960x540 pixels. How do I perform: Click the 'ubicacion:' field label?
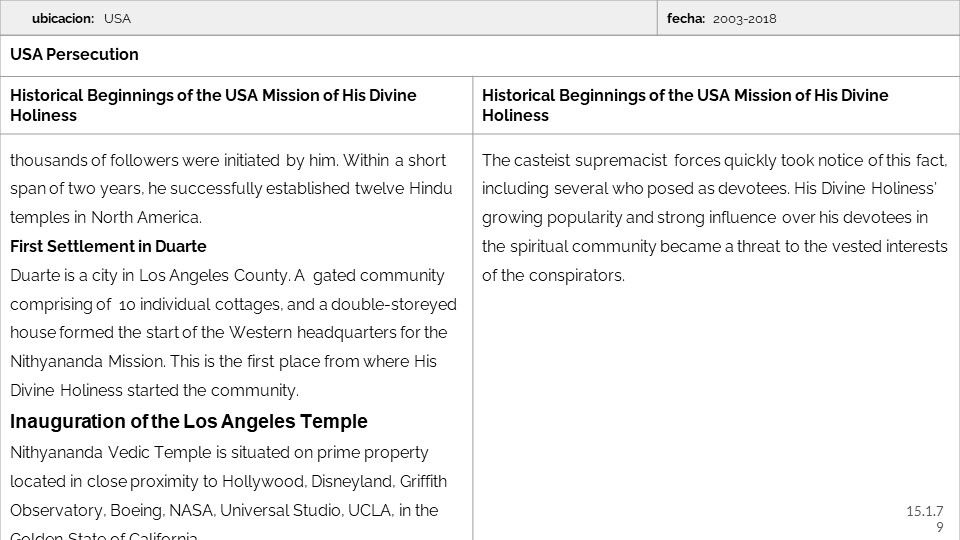(63, 18)
